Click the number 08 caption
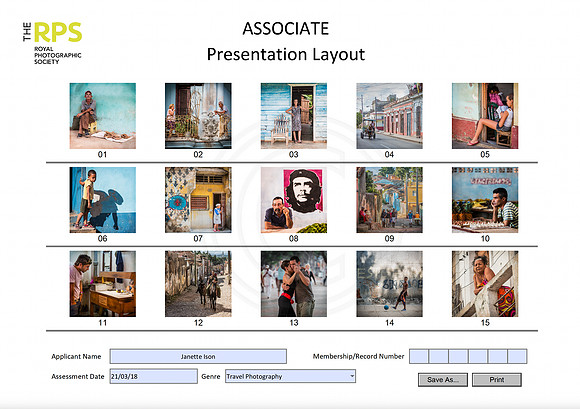Screen dimensions: 580x409 (294, 239)
